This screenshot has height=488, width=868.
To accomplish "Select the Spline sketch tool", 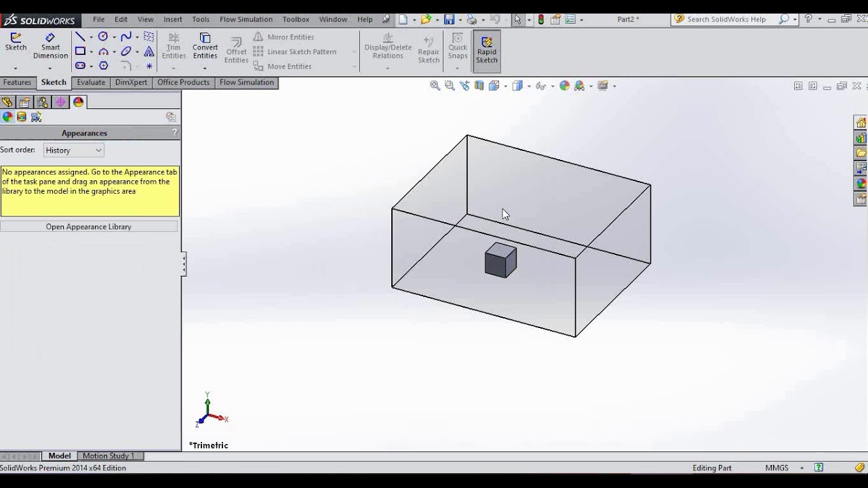I will 126,37.
